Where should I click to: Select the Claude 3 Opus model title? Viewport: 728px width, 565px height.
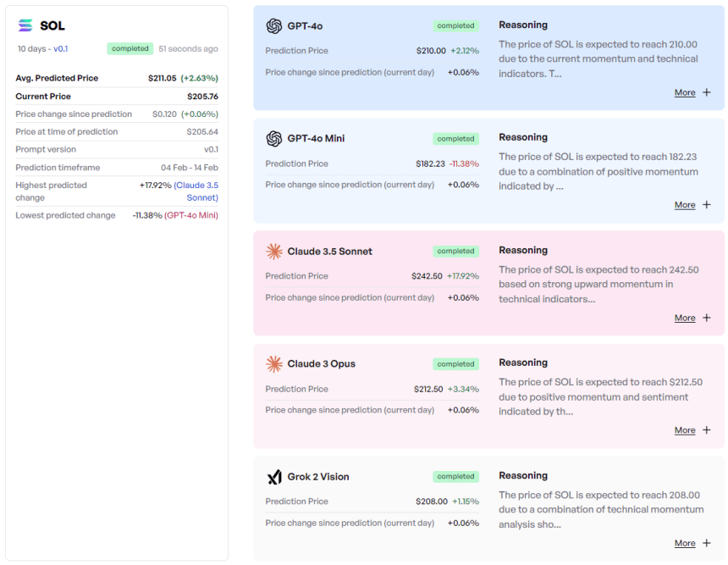[321, 364]
